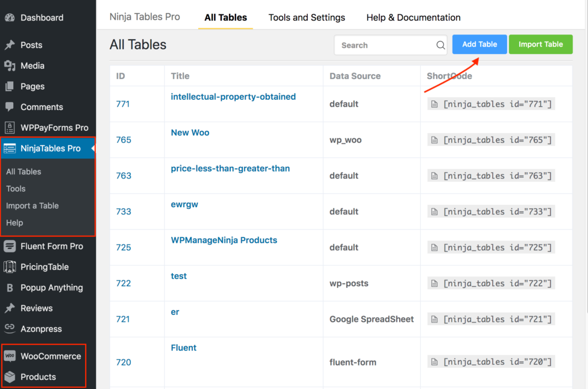Click the search magnifier icon

point(440,45)
